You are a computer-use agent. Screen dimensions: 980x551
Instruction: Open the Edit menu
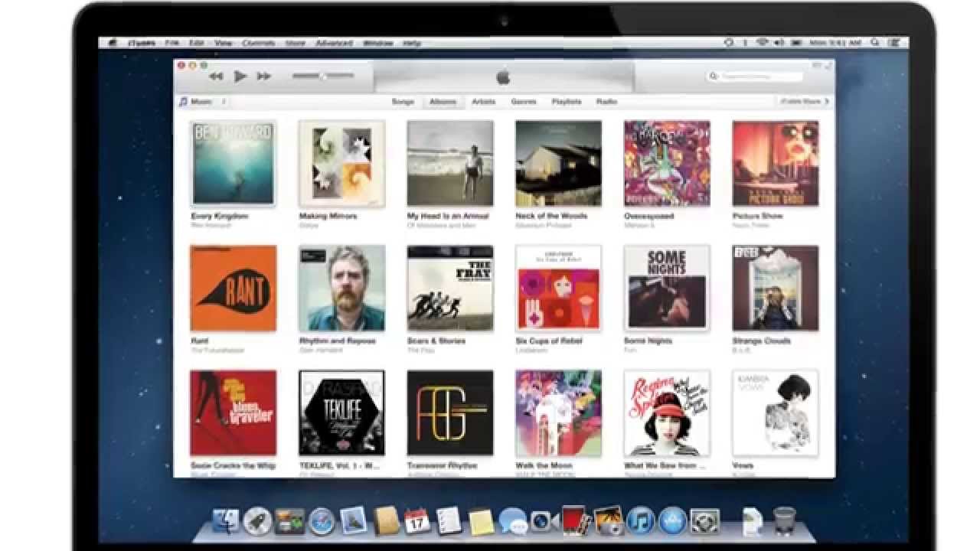(x=197, y=43)
